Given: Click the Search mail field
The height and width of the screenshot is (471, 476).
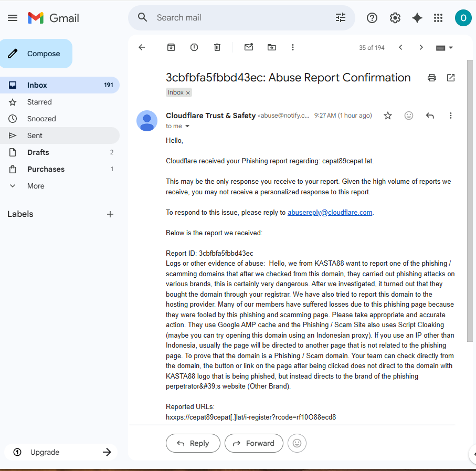Looking at the screenshot, I should tap(241, 18).
